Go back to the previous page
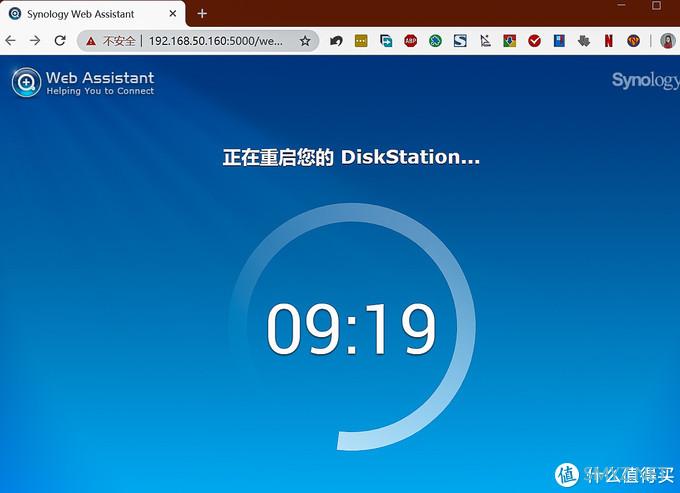The width and height of the screenshot is (680, 493). coord(10,41)
